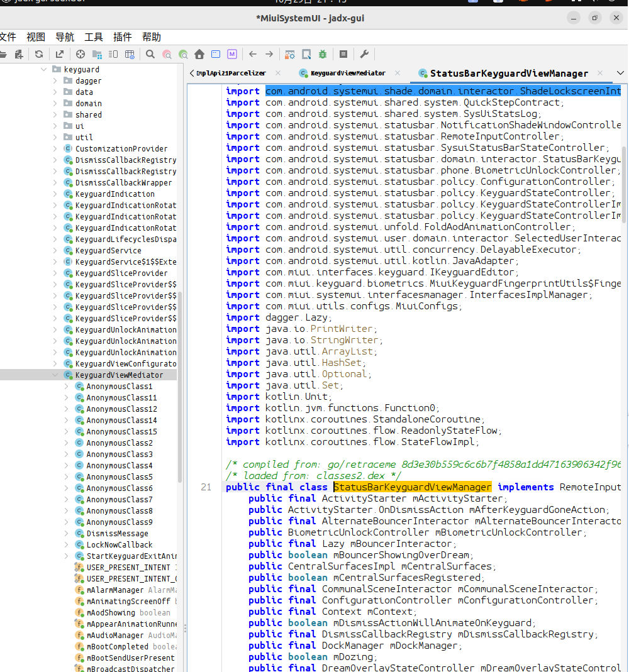The width and height of the screenshot is (629, 672).
Task: Close the StatusBarKeyguardViewManager tab
Action: click(x=601, y=73)
